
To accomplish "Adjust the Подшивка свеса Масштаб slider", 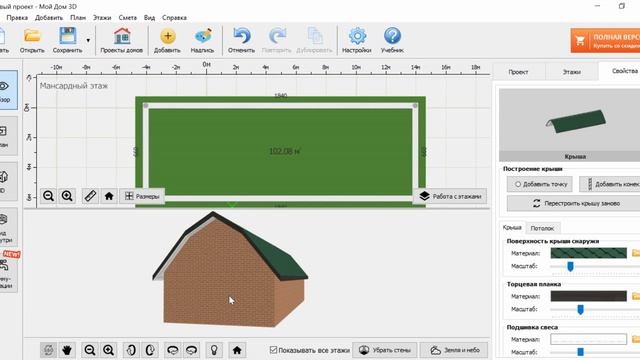I will (580, 352).
